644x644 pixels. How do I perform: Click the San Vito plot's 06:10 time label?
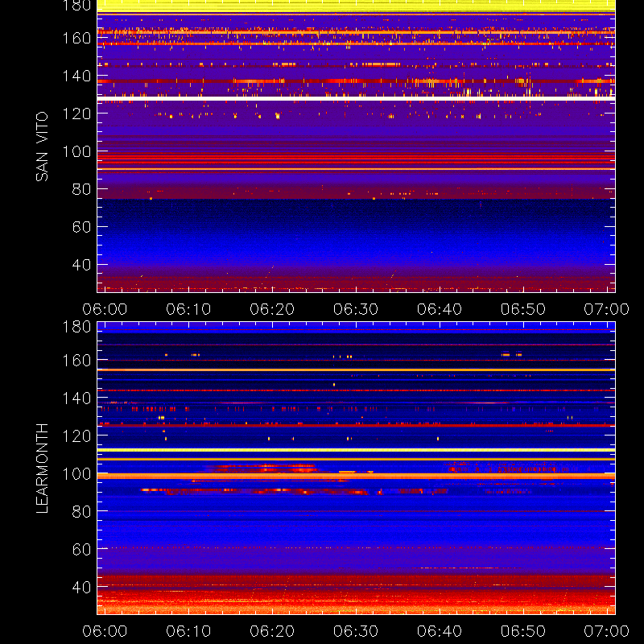pyautogui.click(x=188, y=309)
